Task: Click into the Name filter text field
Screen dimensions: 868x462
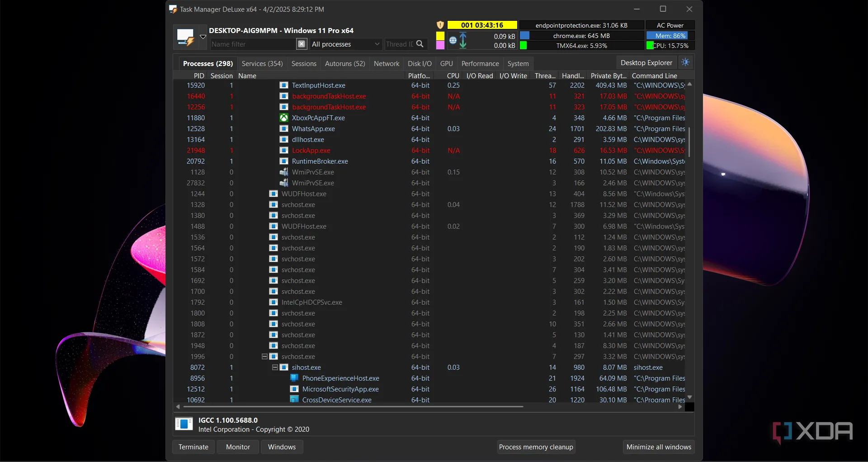Action: (252, 44)
